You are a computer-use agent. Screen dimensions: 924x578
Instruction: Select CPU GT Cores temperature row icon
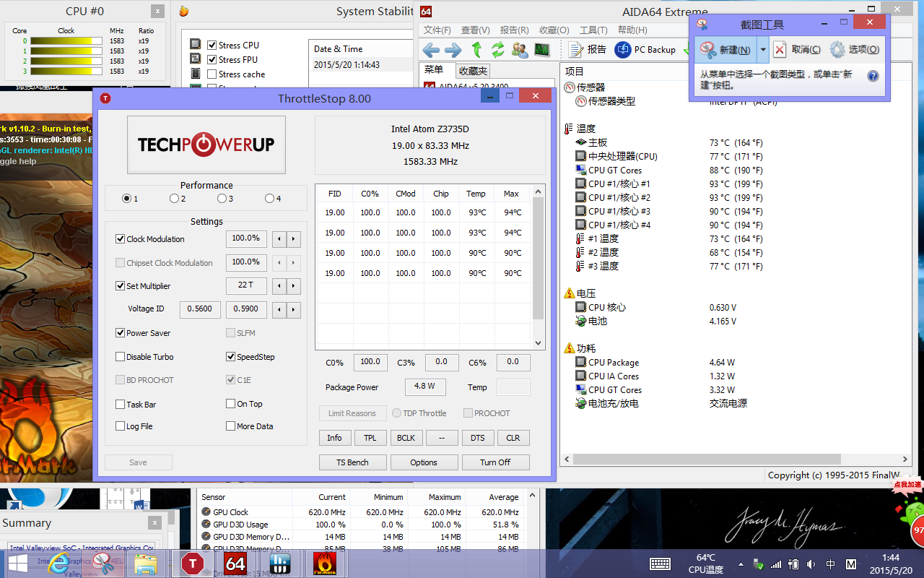(580, 170)
